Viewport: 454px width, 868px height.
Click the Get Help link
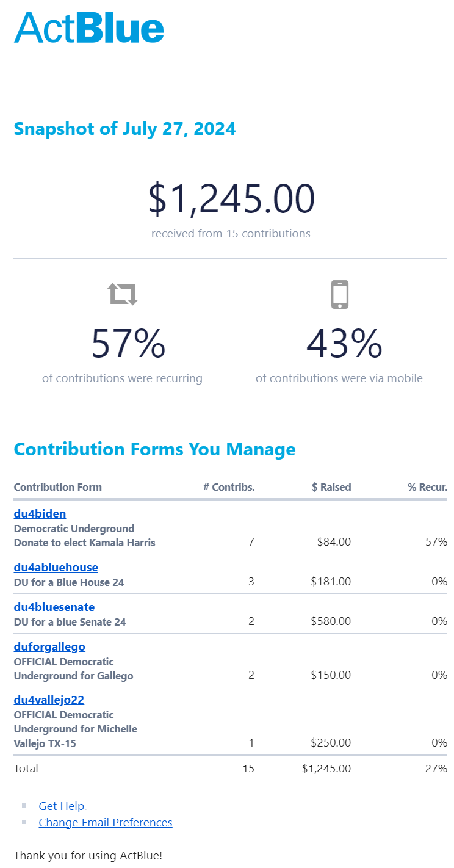pos(62,806)
